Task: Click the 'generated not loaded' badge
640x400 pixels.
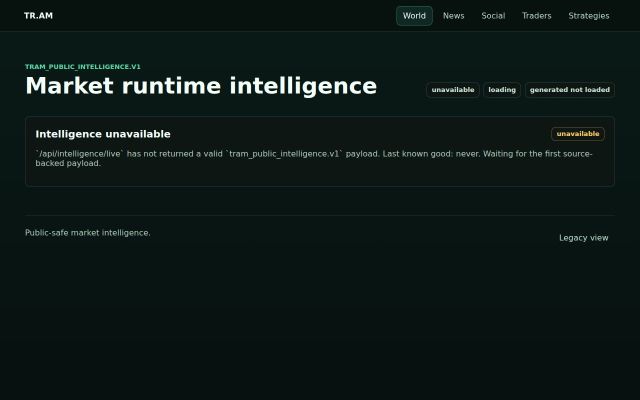Action: (570, 90)
